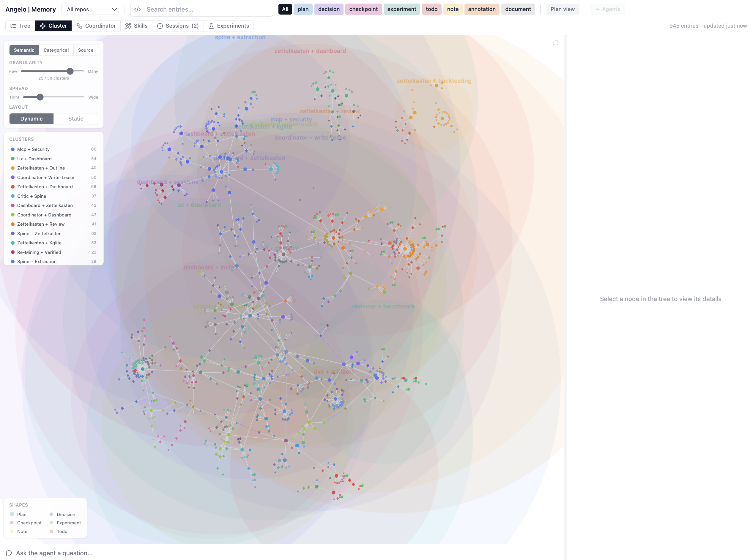Select Zettelkasten + Outline cluster

click(x=53, y=168)
